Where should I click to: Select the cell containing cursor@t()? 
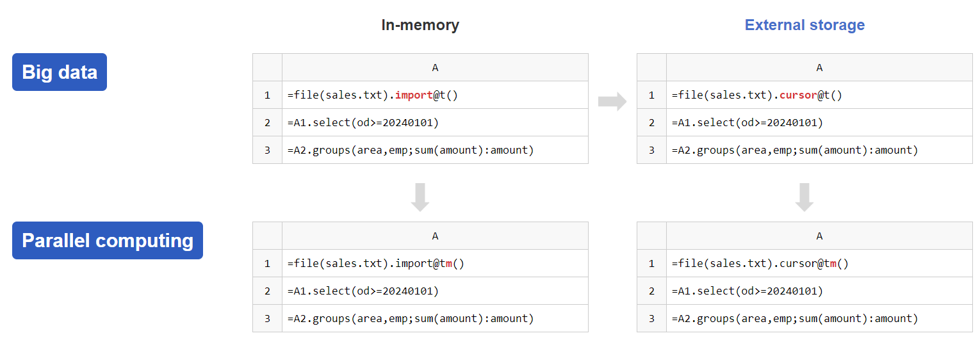click(819, 95)
